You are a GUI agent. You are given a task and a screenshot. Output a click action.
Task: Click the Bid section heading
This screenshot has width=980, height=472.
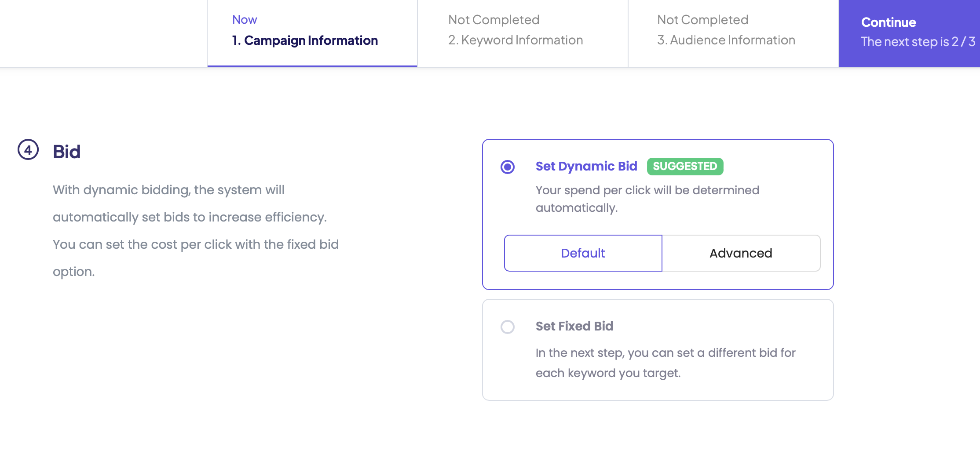point(66,151)
